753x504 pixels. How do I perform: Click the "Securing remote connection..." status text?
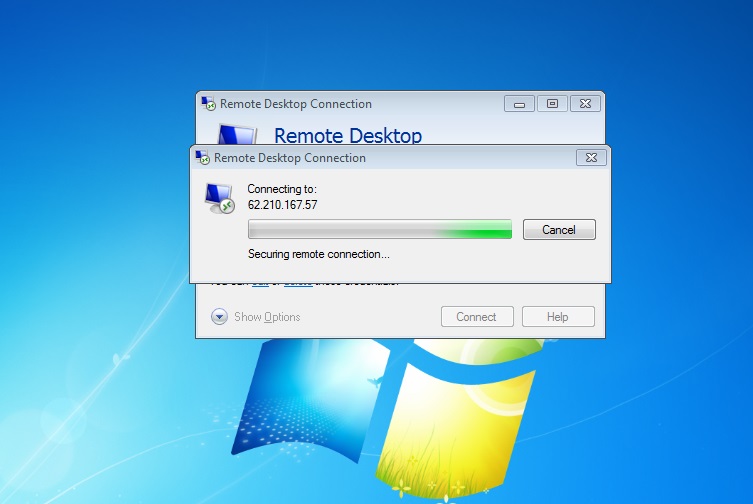tap(318, 254)
